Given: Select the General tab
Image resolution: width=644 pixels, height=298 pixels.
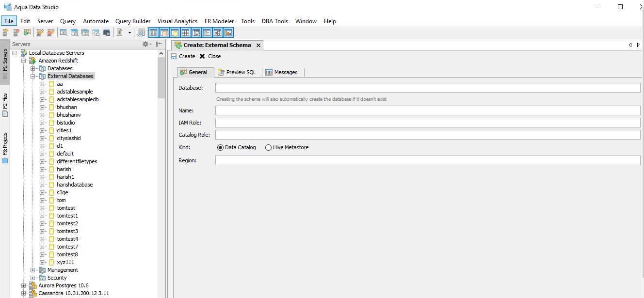Looking at the screenshot, I should click(194, 72).
